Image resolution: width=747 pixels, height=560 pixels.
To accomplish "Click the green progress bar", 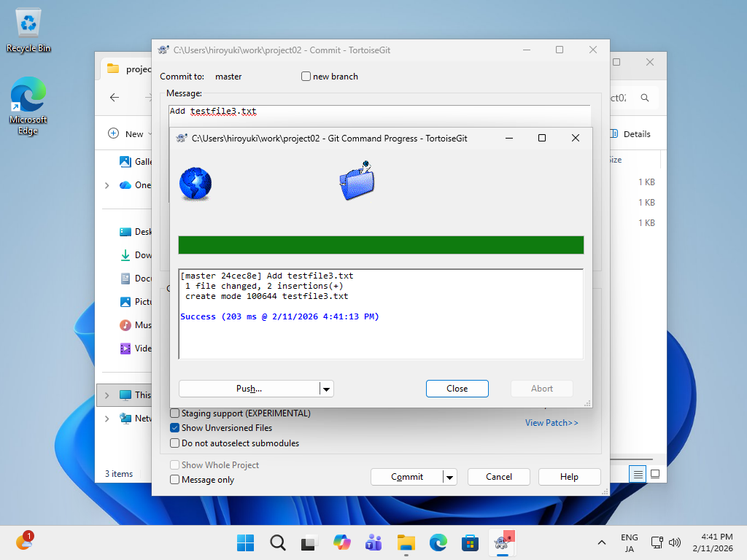I will pyautogui.click(x=381, y=245).
